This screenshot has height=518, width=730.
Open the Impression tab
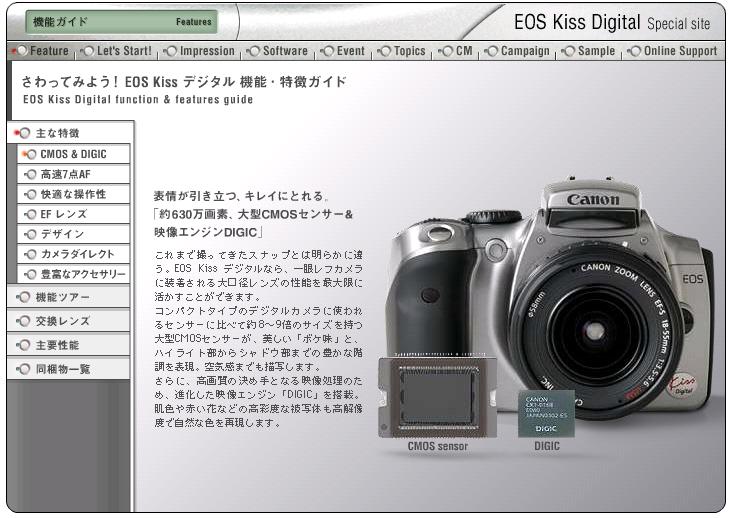click(x=199, y=51)
